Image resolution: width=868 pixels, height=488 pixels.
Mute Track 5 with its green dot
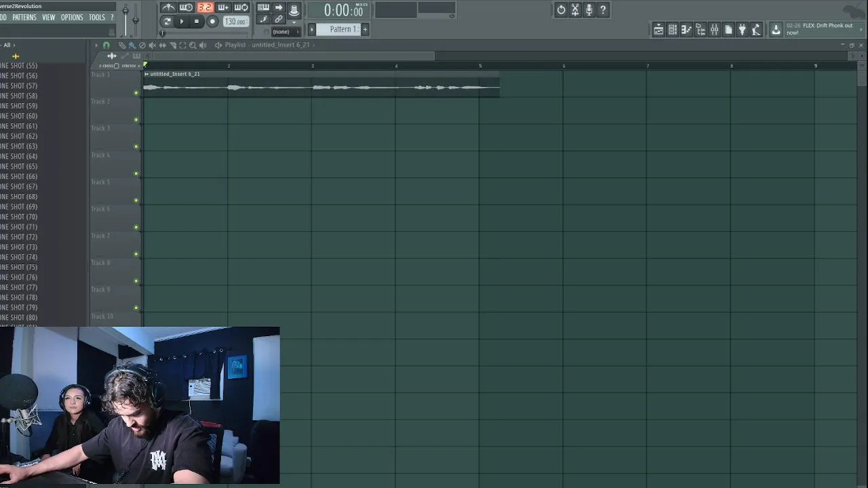[x=136, y=200]
